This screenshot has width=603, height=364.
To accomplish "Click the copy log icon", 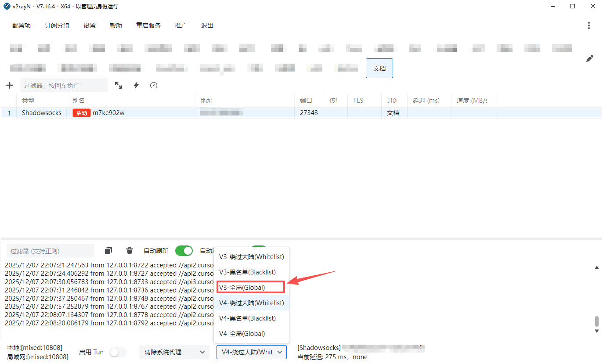I will (x=108, y=251).
